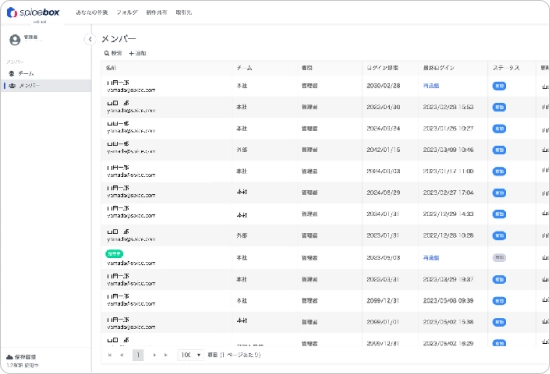Click the 再発行 link in the 2030/02/28 row

[431, 86]
